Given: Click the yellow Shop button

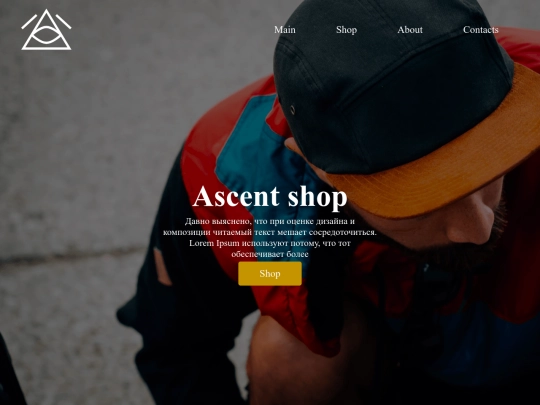Looking at the screenshot, I should [x=270, y=273].
